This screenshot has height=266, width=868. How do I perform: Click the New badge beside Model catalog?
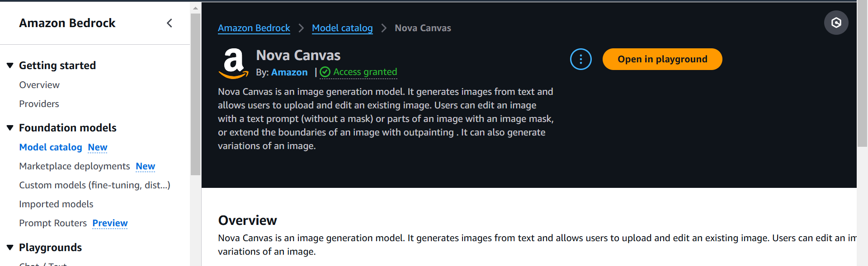click(98, 147)
